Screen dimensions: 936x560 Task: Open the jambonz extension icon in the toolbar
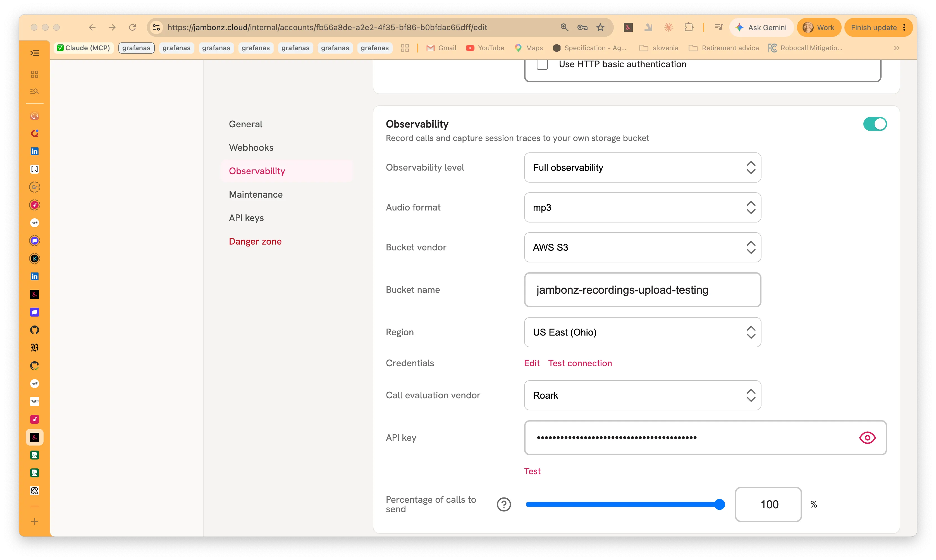[x=628, y=27]
